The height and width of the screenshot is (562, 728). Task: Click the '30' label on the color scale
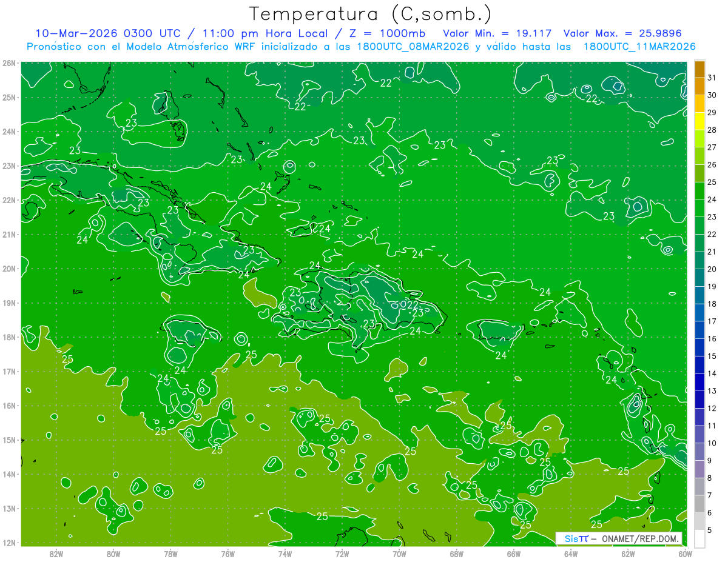(x=712, y=95)
